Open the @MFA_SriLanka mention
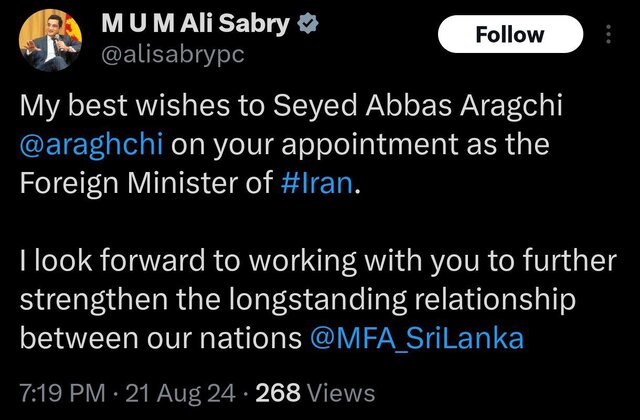Viewport: 640px width, 420px height. 416,337
